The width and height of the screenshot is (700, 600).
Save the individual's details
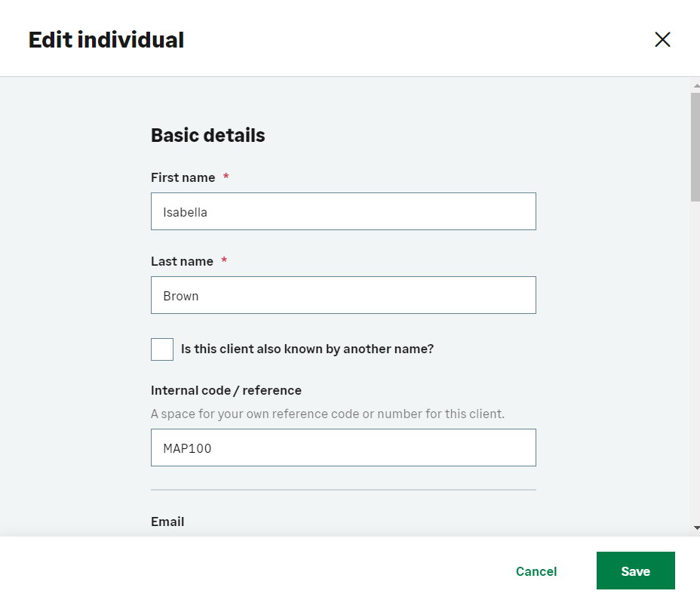click(635, 571)
